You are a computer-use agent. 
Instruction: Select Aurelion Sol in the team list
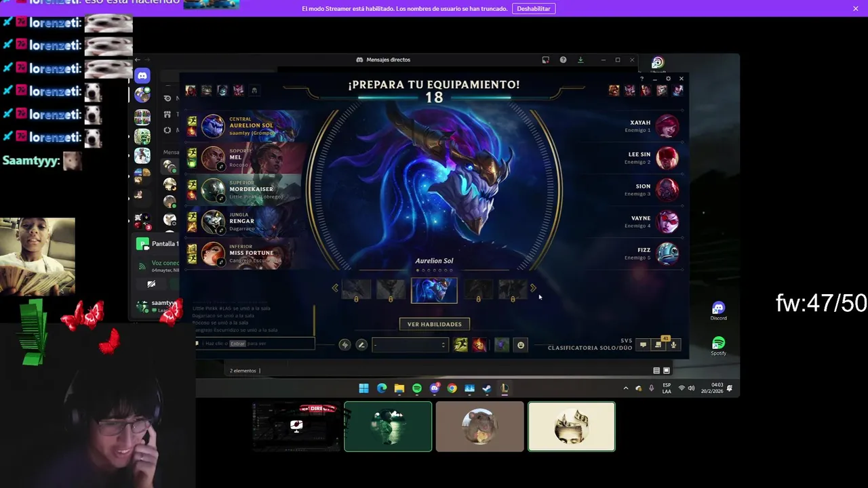click(x=213, y=125)
